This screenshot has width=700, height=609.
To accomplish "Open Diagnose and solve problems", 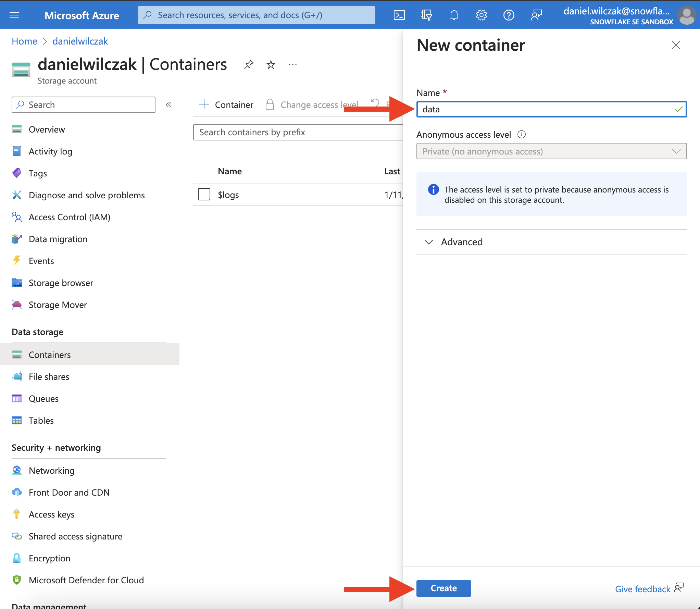I will [87, 195].
